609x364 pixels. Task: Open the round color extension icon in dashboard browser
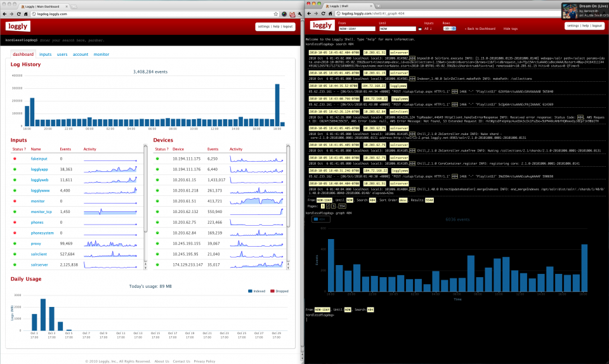(x=284, y=14)
